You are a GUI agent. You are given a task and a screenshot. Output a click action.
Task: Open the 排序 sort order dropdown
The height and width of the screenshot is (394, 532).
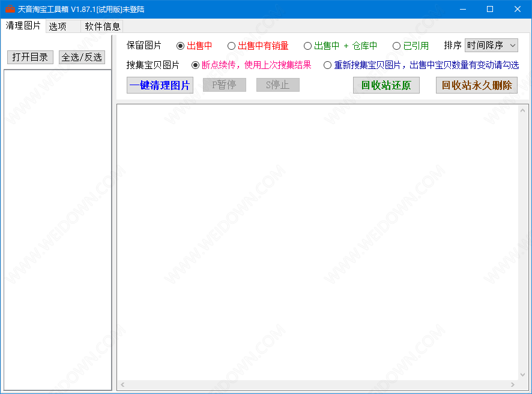click(491, 46)
